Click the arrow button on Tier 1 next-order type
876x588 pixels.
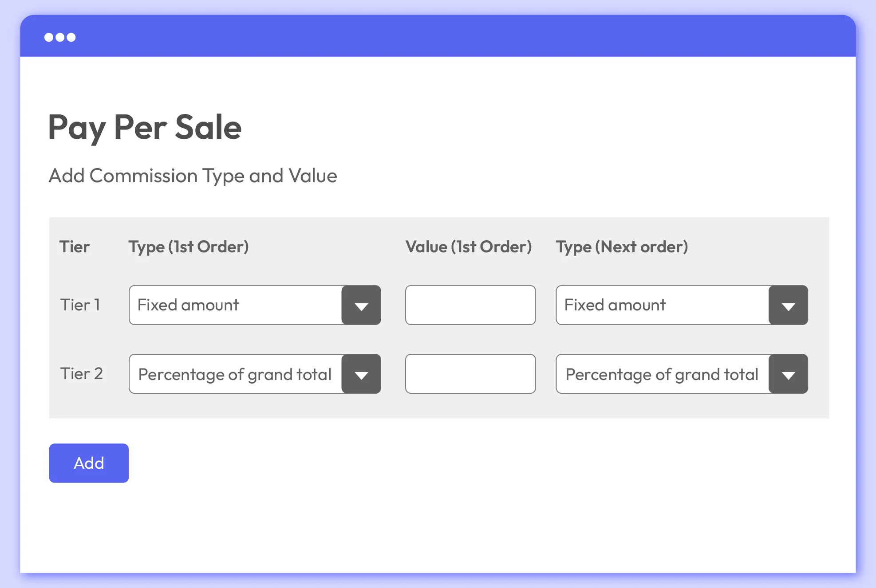click(788, 305)
